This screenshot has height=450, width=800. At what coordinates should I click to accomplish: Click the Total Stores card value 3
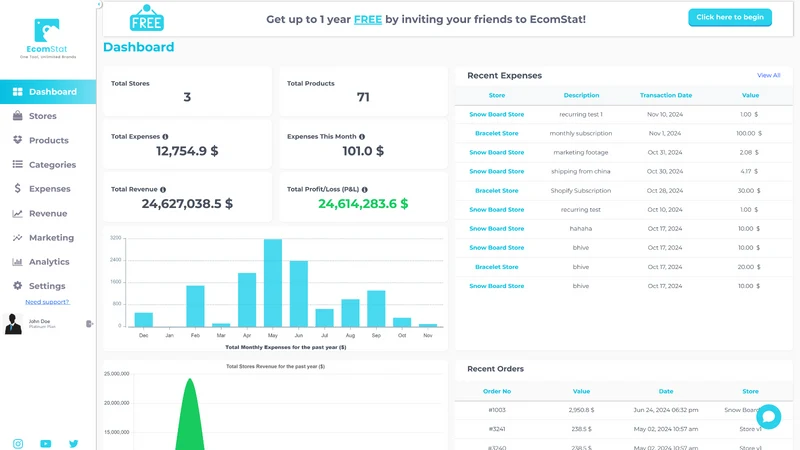click(187, 97)
